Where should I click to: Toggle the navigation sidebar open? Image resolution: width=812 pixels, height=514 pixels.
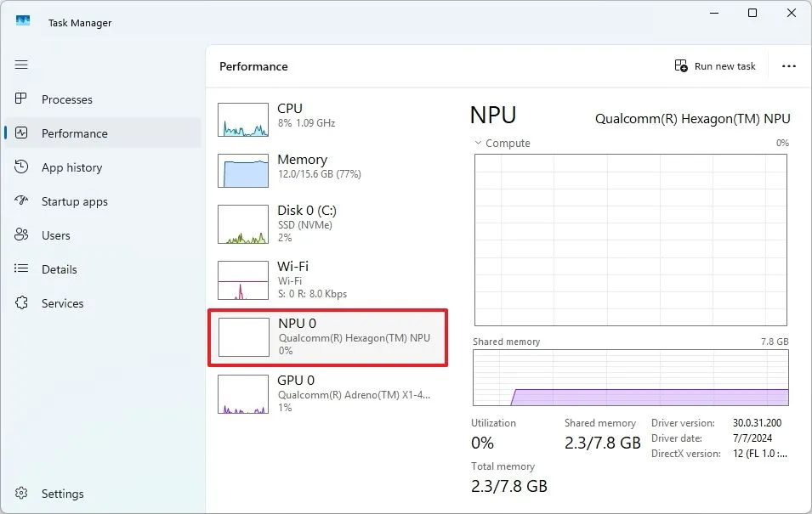tap(21, 65)
